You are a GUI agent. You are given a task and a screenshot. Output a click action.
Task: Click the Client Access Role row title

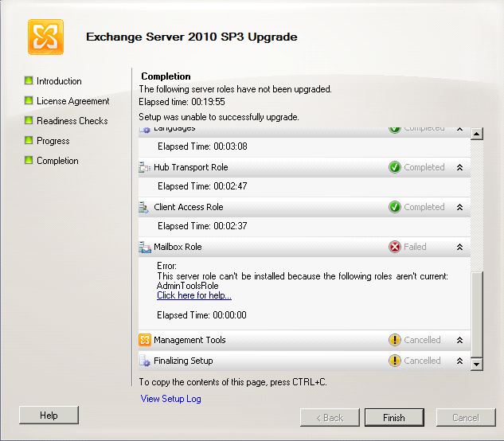click(x=189, y=207)
